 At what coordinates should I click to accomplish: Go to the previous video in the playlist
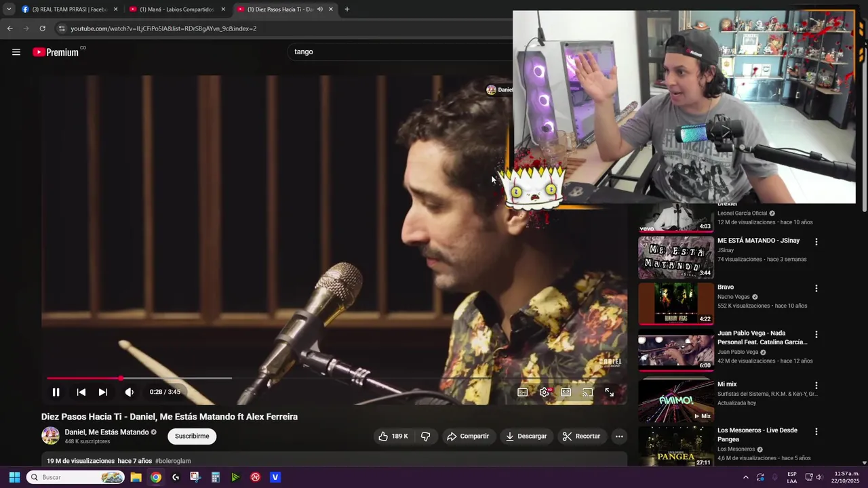[x=81, y=392]
